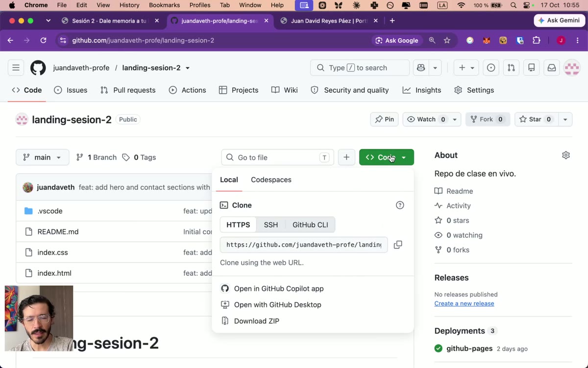Open the Issues inbox circle-dot icon in header
The height and width of the screenshot is (368, 588).
(x=491, y=68)
